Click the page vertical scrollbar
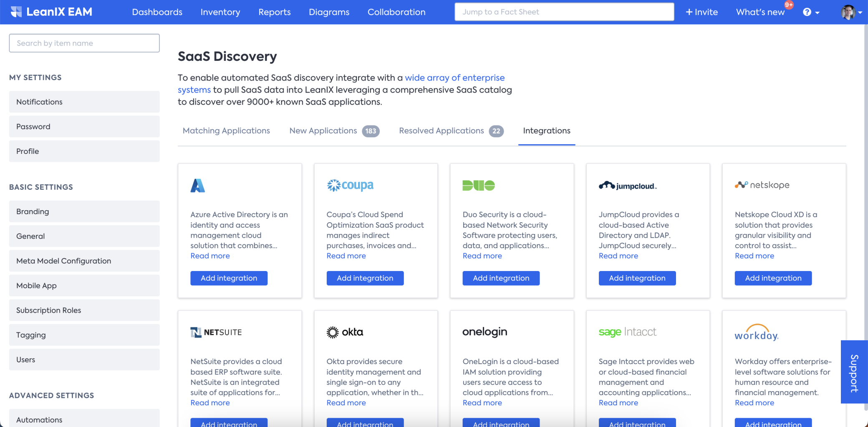 (866, 217)
